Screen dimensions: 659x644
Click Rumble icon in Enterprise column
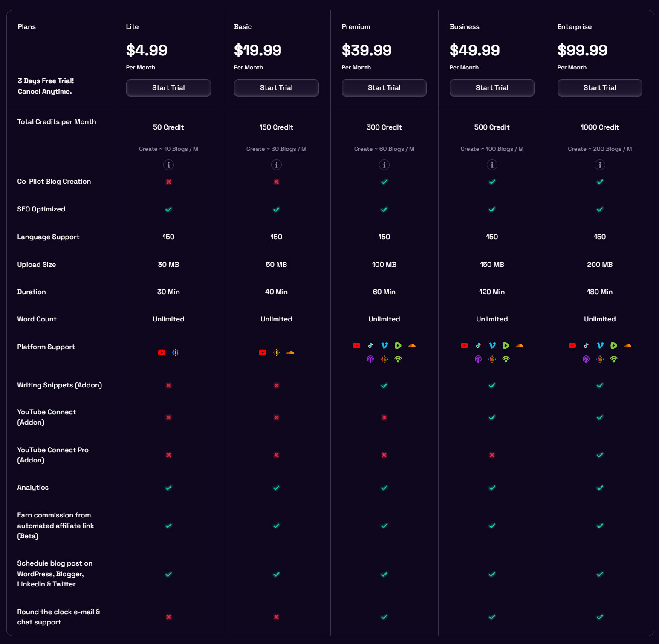614,346
